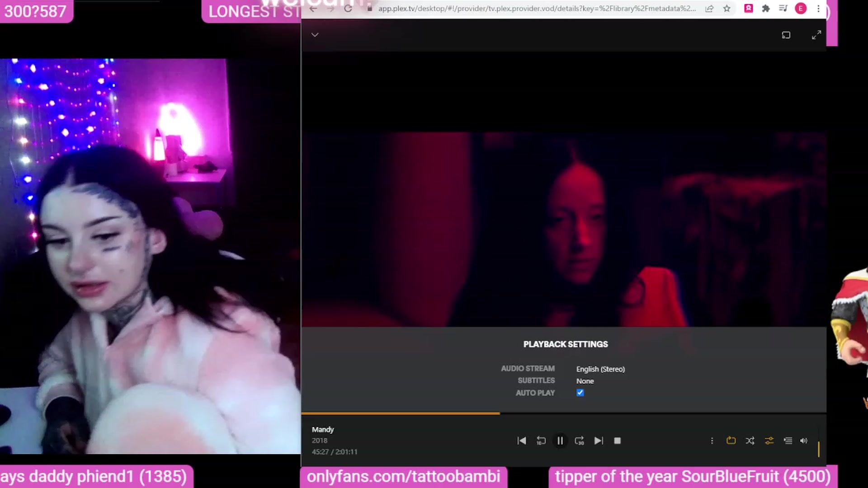This screenshot has width=868, height=488.
Task: Change the Subtitles None setting
Action: point(585,381)
